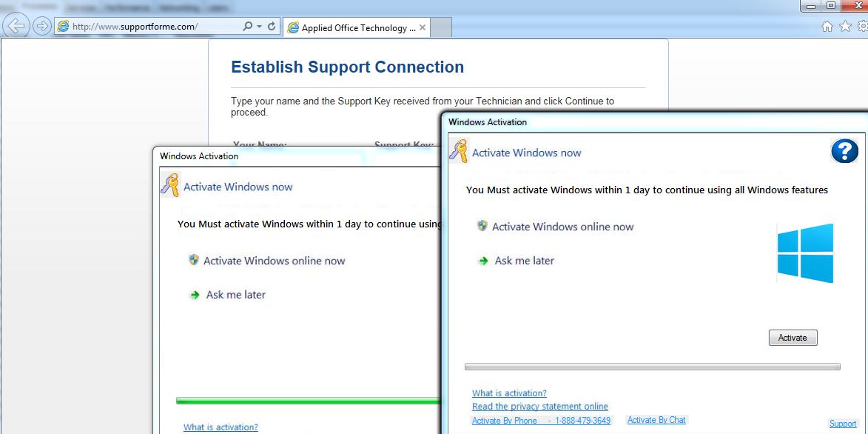The width and height of the screenshot is (868, 434).
Task: Click the activation progress bar
Action: click(654, 365)
